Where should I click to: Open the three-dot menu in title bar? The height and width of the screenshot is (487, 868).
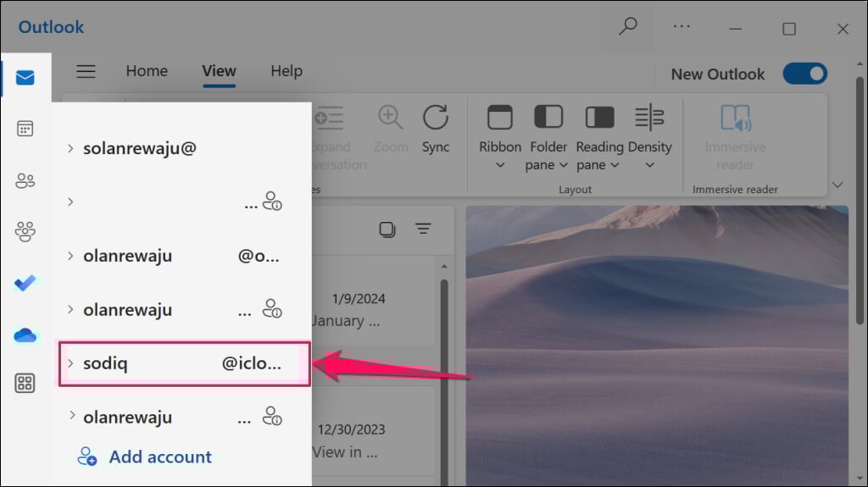tap(682, 26)
